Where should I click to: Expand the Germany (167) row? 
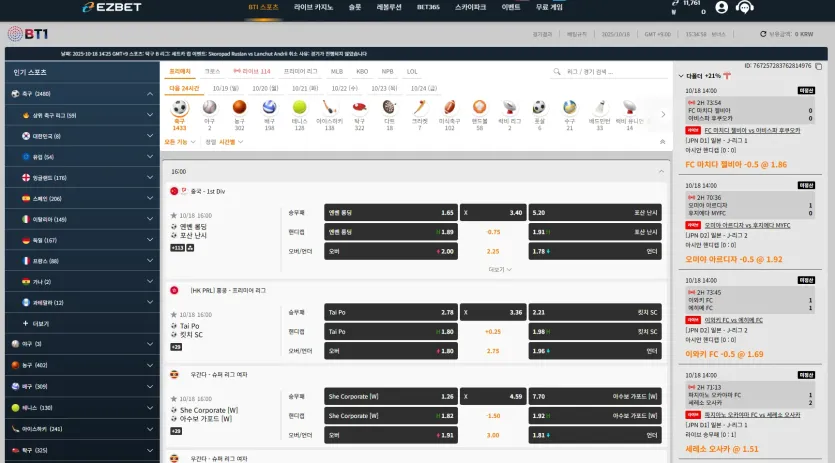[x=83, y=240]
